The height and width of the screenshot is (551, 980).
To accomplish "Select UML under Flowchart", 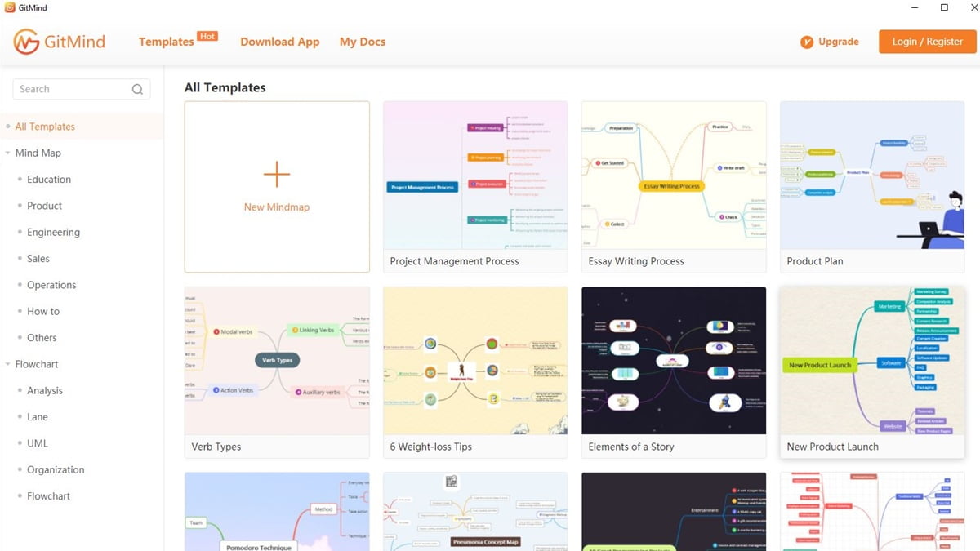I will click(37, 442).
